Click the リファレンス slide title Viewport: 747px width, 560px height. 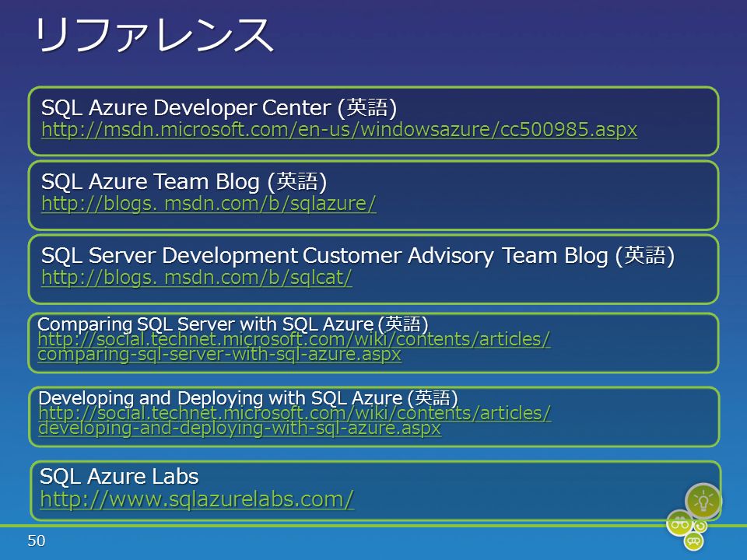click(154, 33)
